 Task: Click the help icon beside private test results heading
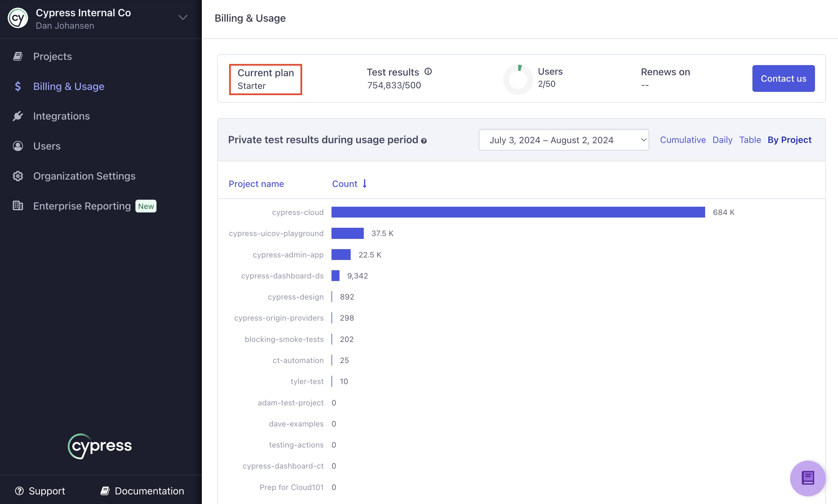tap(424, 141)
